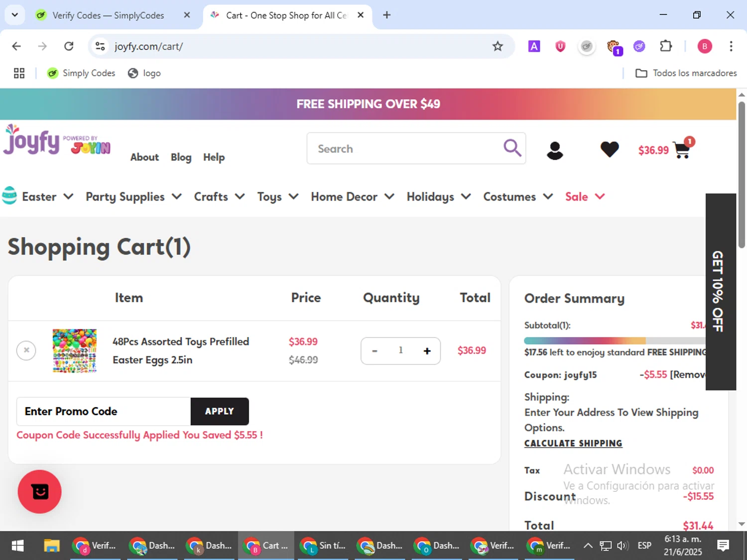Click the FREE SHIPPING OVER $49 banner
Image resolution: width=747 pixels, height=560 pixels.
368,104
